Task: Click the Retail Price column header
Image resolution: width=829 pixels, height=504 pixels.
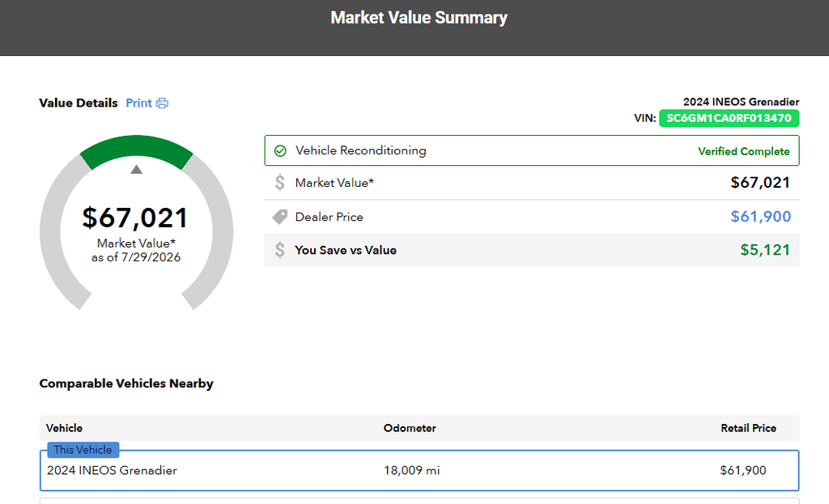Action: (x=748, y=428)
